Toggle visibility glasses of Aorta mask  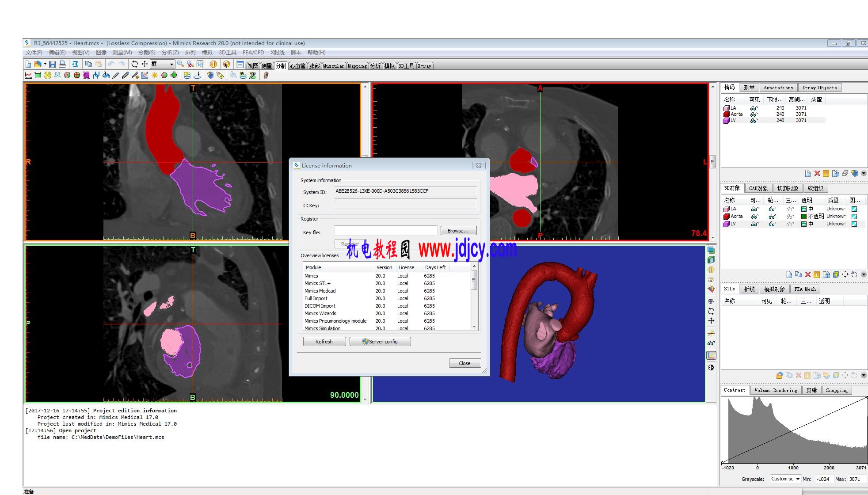pos(754,114)
